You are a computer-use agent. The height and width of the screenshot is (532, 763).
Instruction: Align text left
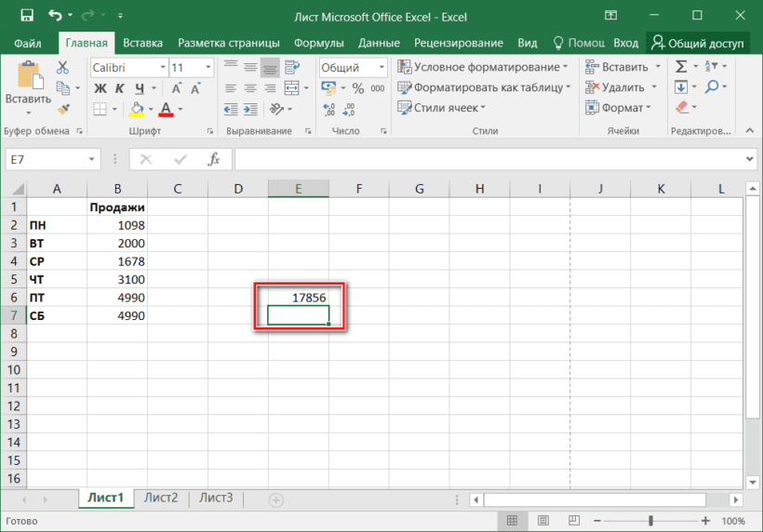point(231,88)
